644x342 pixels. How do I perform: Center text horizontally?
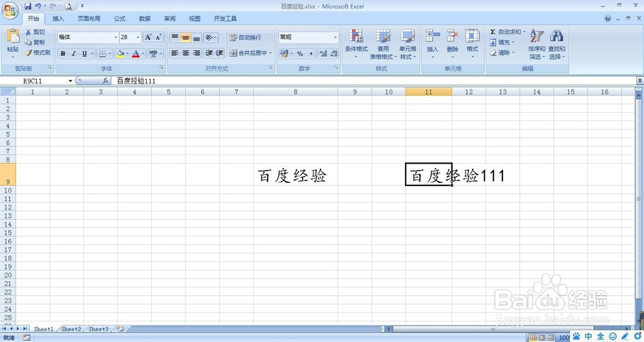coord(185,53)
